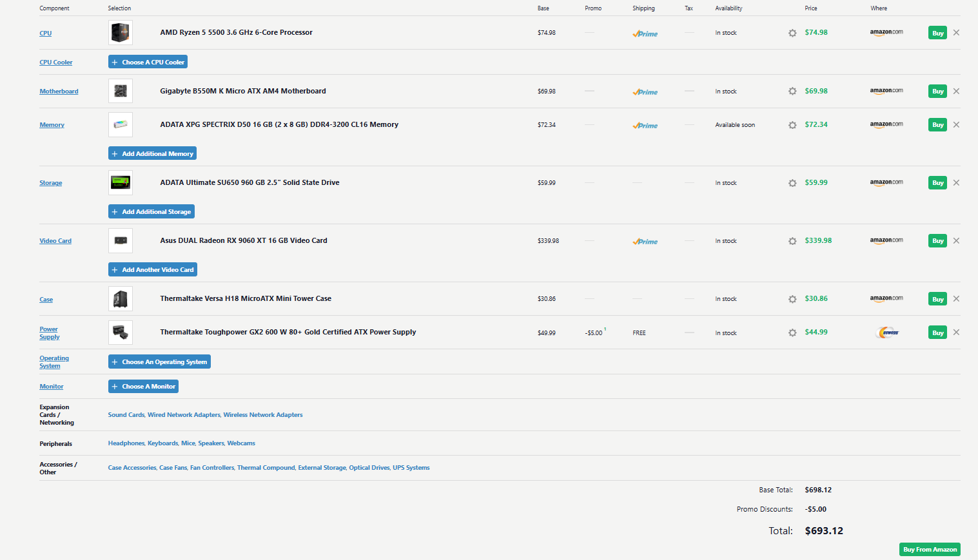Open price settings gear for Thermaltake Versa case

792,299
